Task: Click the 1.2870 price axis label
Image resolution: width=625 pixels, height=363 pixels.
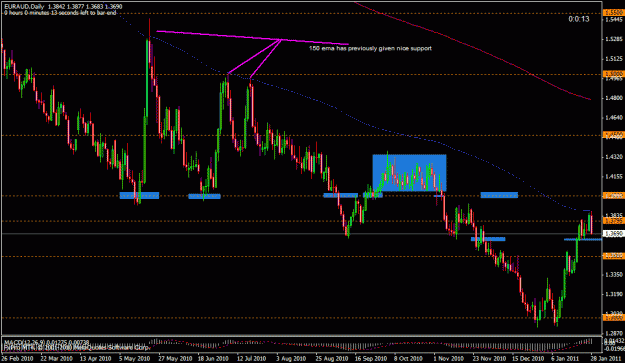Action: point(613,333)
